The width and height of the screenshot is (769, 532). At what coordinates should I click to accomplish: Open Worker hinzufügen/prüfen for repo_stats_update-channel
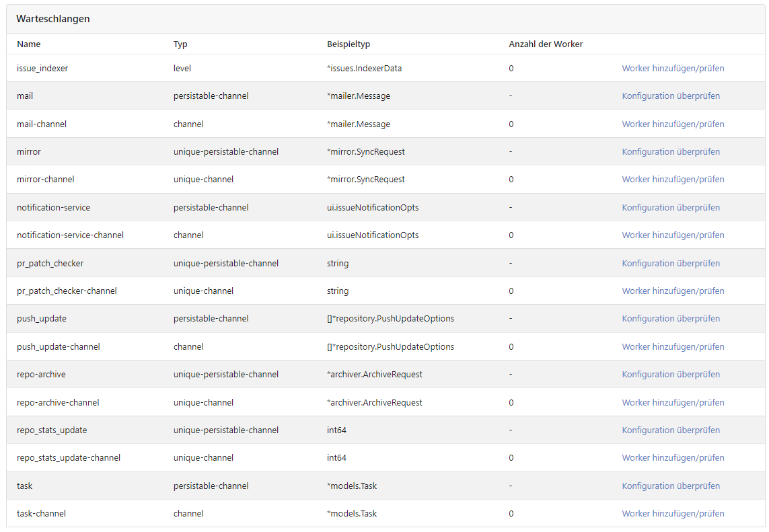click(673, 457)
